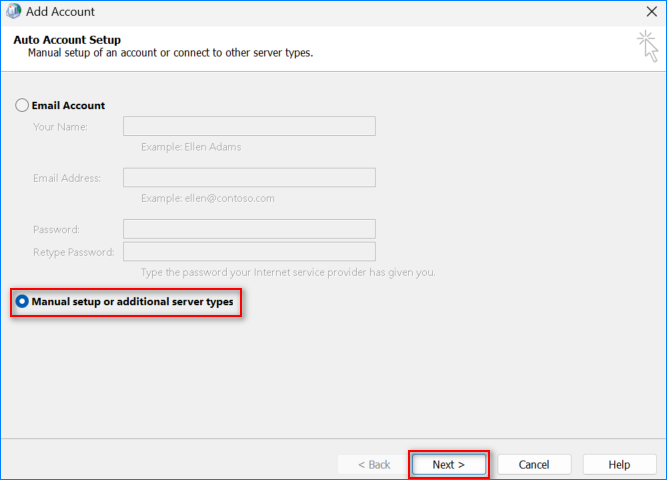Click the Email Address: label

coord(66,178)
